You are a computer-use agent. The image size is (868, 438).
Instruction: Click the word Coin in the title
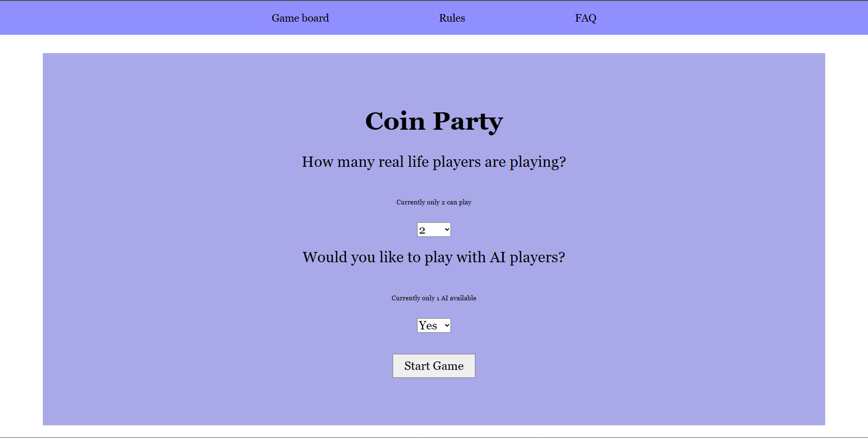[395, 121]
